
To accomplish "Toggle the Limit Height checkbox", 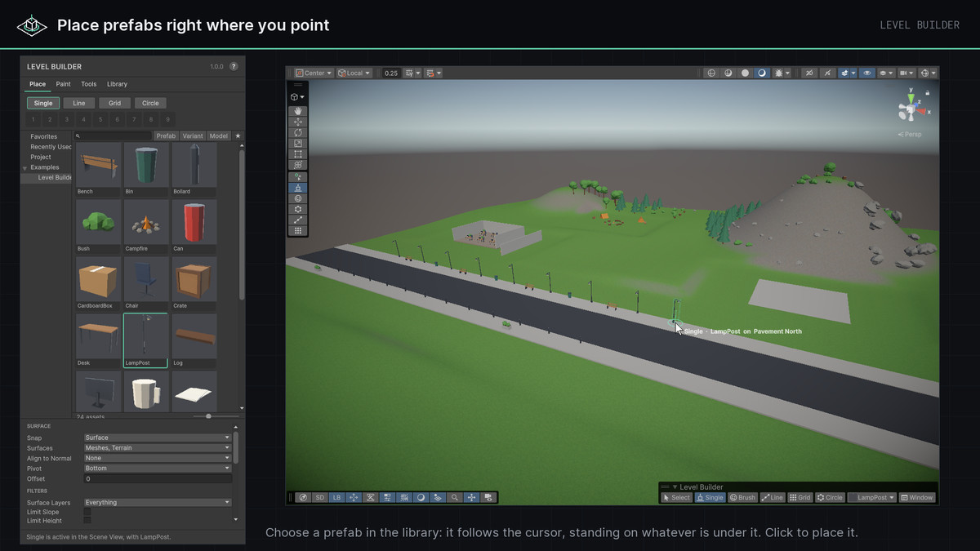I will 87,520.
